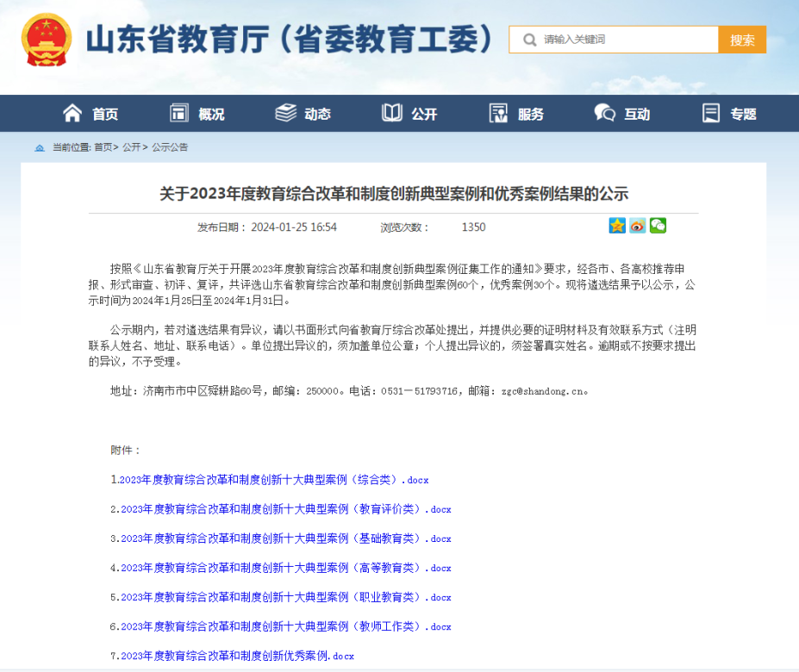Open the 服务 services icon
799x672 pixels.
498,112
